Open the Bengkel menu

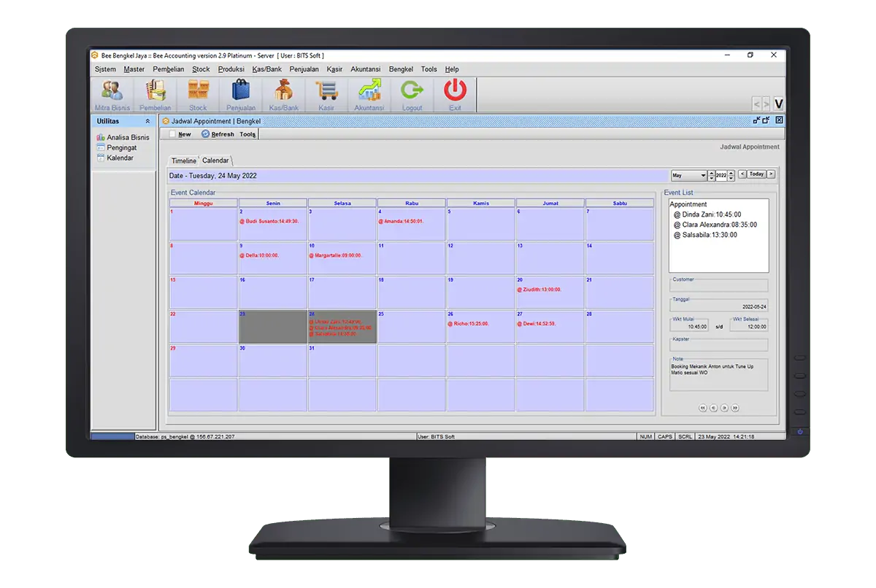pyautogui.click(x=401, y=69)
